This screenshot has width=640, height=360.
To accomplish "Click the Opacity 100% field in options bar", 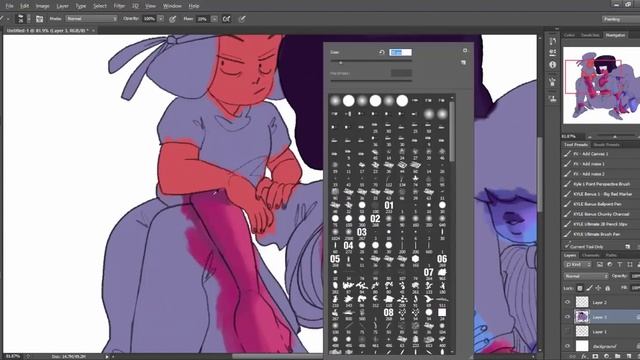I will 149,19.
